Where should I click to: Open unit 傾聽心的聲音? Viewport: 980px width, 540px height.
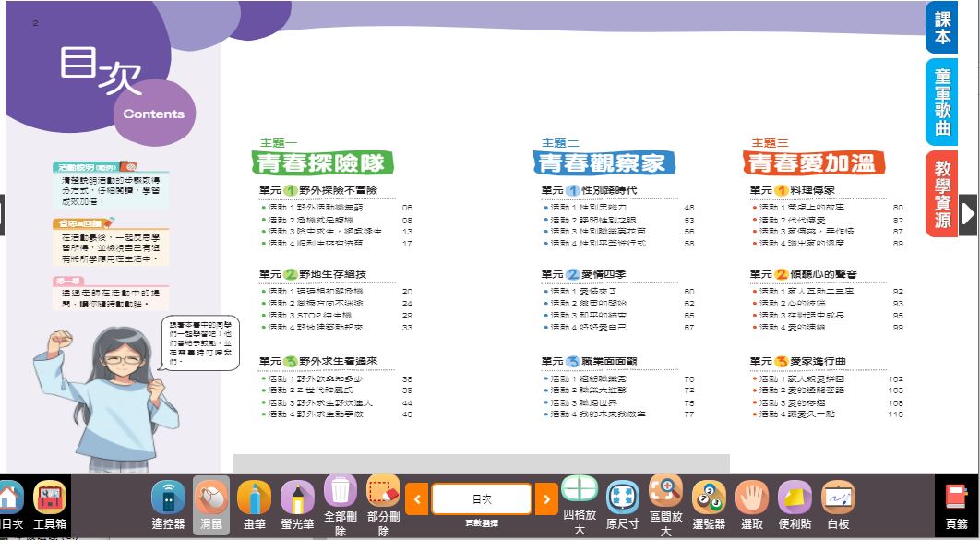point(804,274)
